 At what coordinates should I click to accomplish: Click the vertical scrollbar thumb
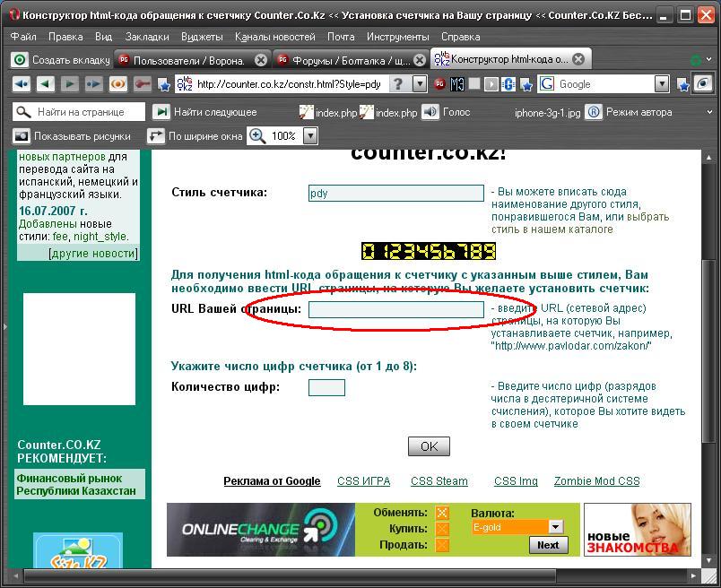click(708, 350)
